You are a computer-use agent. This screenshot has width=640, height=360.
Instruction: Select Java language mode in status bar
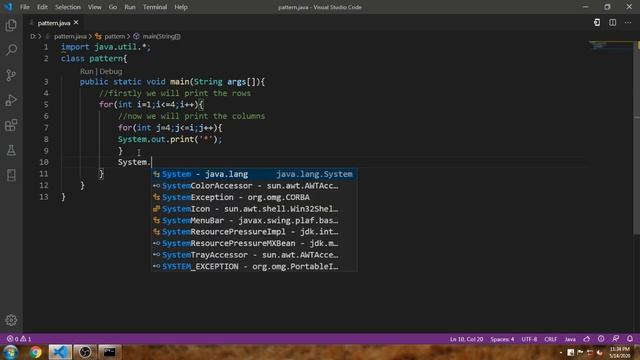(570, 339)
